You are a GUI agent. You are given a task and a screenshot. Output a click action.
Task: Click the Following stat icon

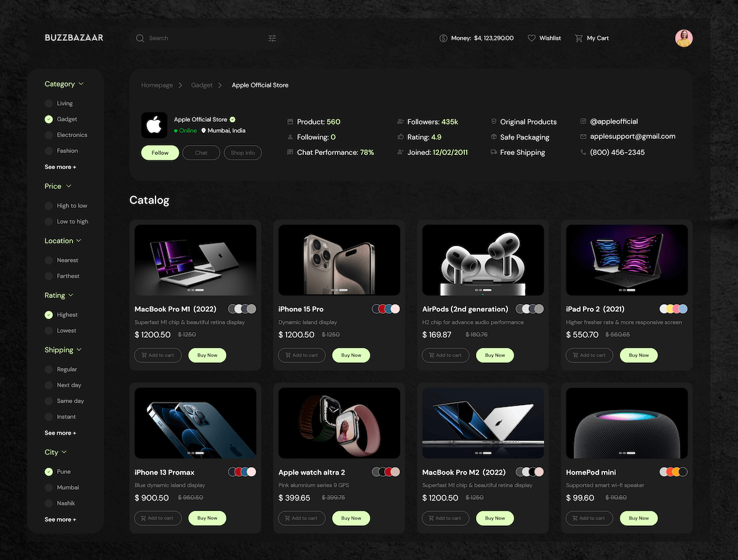[290, 137]
